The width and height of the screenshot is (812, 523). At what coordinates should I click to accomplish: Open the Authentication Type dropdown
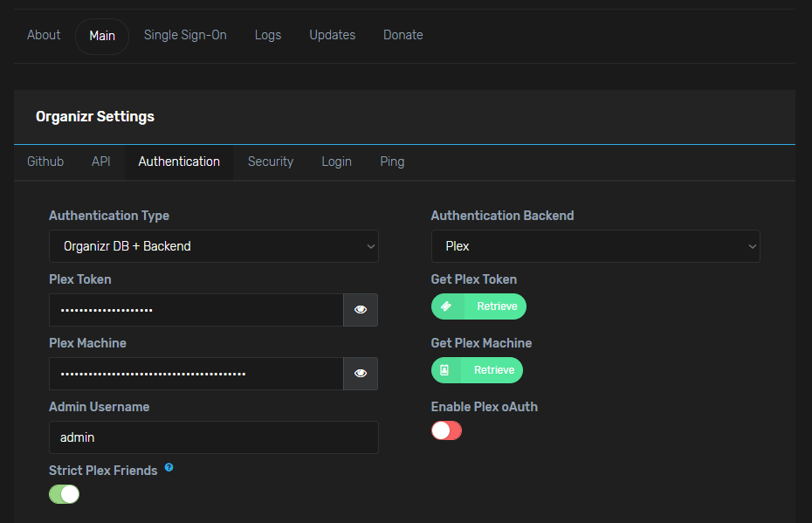[x=213, y=246]
